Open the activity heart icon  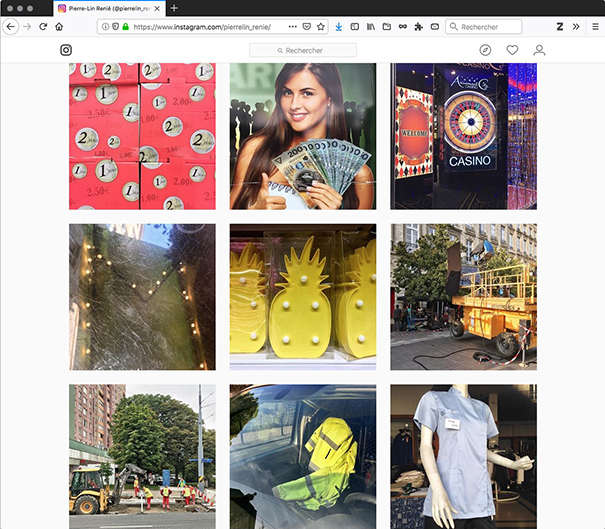pos(512,50)
